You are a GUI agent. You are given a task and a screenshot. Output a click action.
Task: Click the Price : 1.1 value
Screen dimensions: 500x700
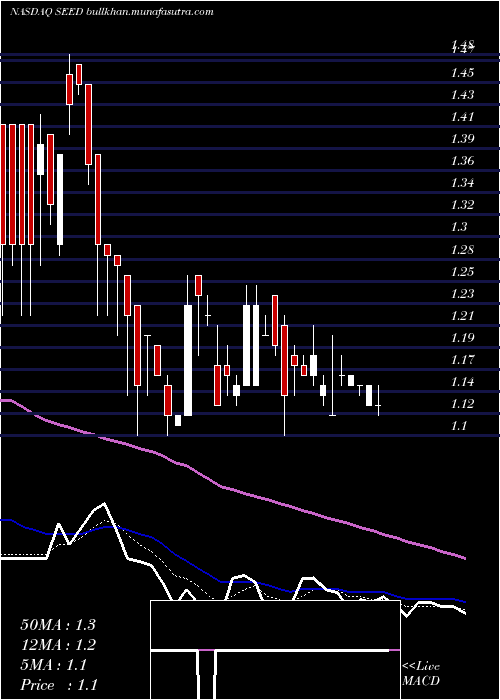coord(59,685)
